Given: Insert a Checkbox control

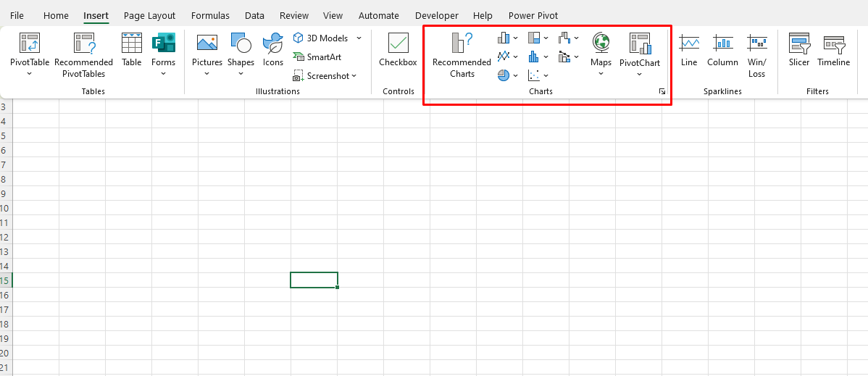Looking at the screenshot, I should 398,50.
